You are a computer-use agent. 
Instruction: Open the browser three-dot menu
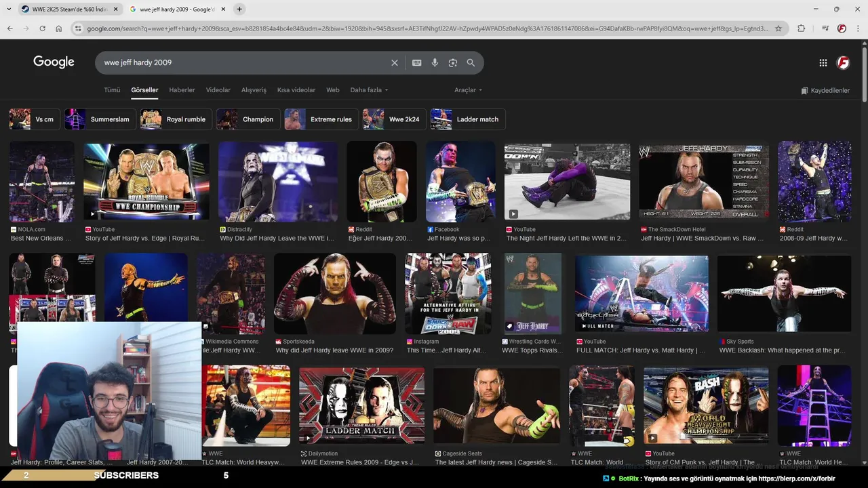(x=858, y=28)
